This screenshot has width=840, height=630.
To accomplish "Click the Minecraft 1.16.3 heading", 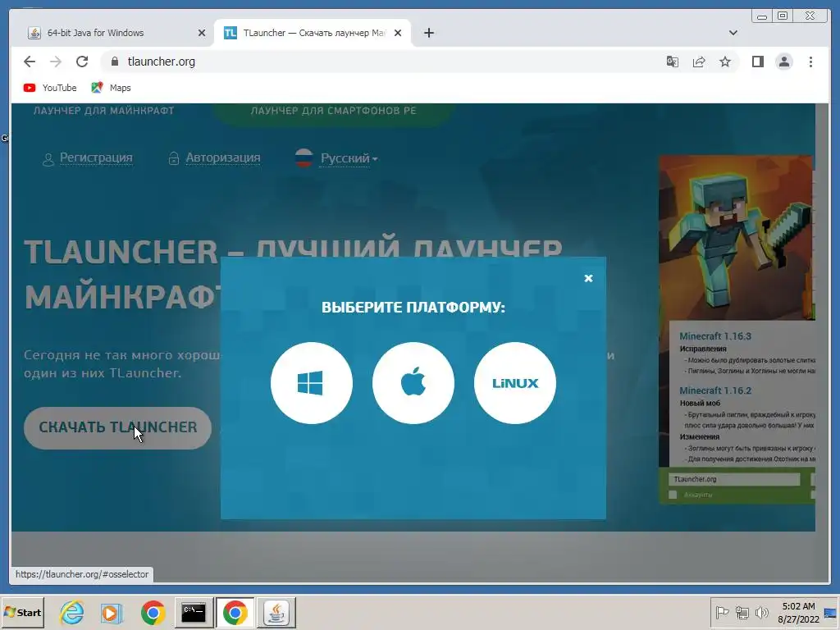I will (x=715, y=336).
